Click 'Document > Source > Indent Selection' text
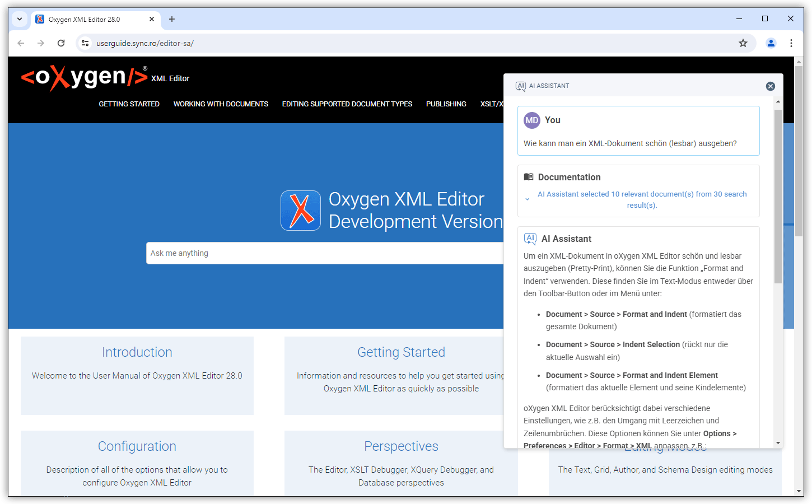Viewport: 812px width, 504px height. pos(613,344)
